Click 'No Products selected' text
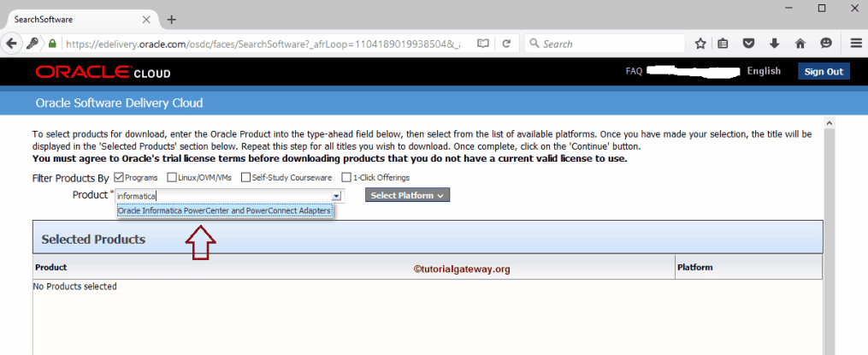 point(74,287)
